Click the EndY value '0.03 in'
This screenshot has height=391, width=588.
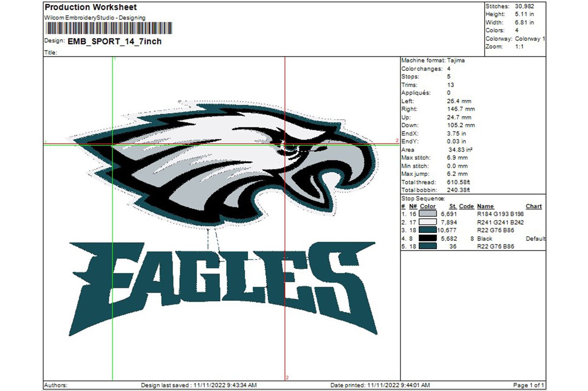click(x=456, y=141)
